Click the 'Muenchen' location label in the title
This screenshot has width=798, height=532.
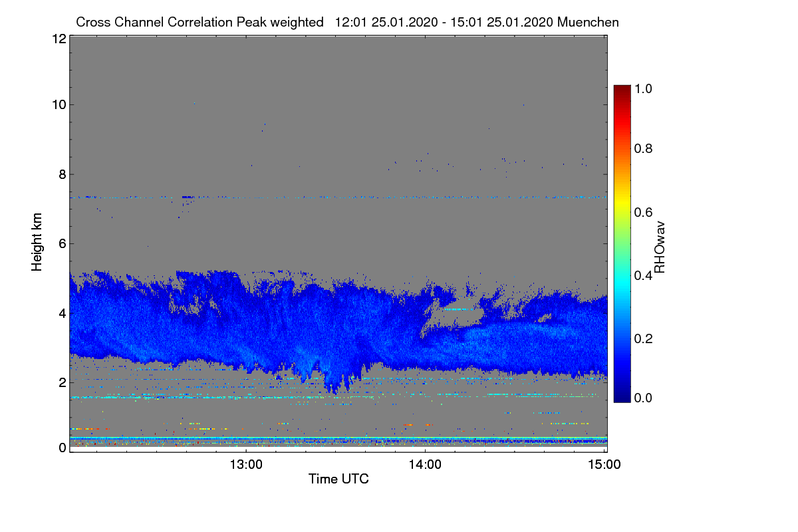589,22
